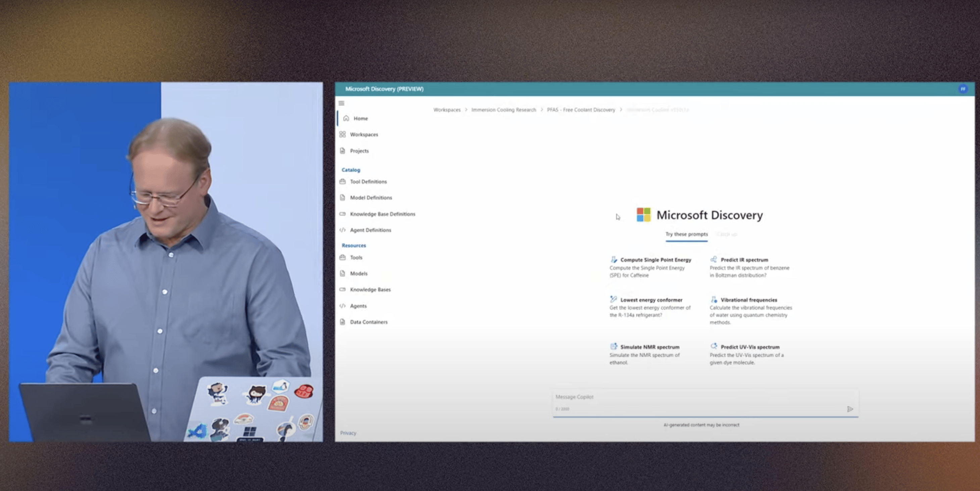
Task: Click the Simulate NMR spectrum icon
Action: tap(613, 347)
